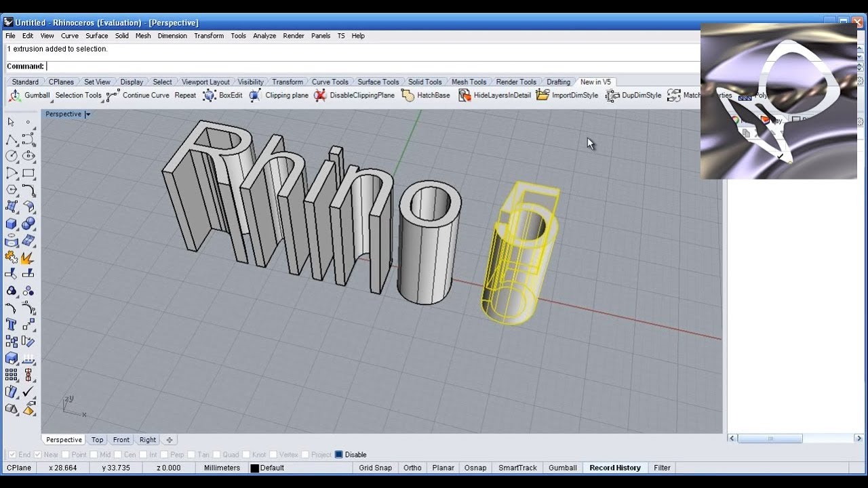Enable the Cen osnap checkbox
868x488 pixels.
(117, 455)
